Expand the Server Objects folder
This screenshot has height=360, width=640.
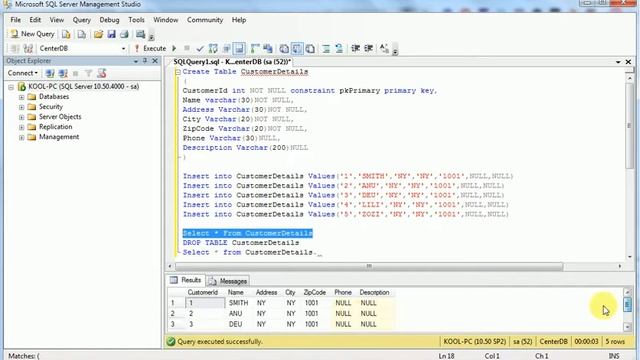pos(22,118)
